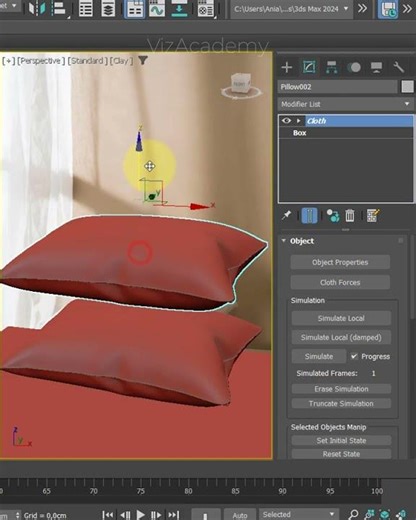
Task: Go to start frame button
Action: point(107,515)
